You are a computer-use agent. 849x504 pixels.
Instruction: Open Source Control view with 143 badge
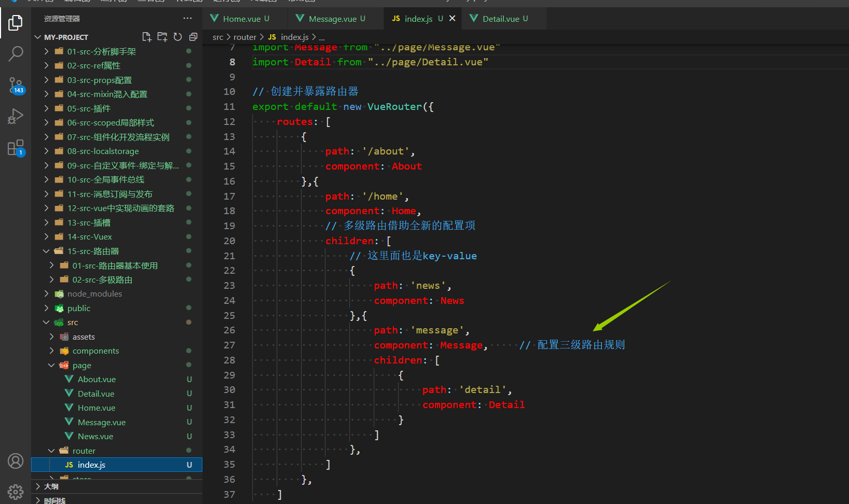coord(16,85)
